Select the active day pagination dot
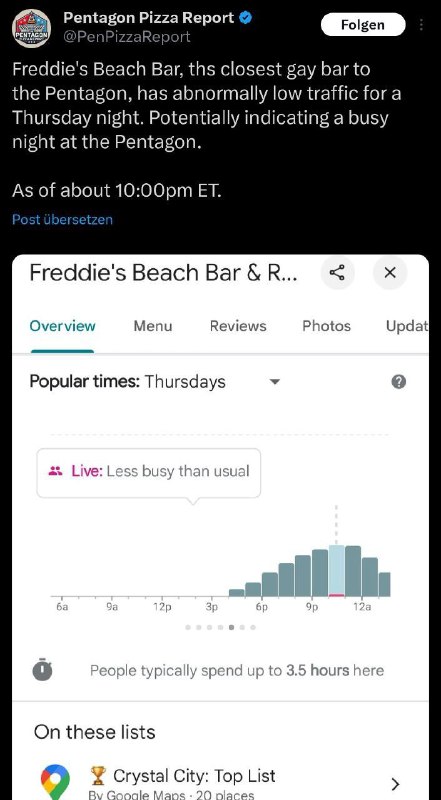 click(x=231, y=628)
